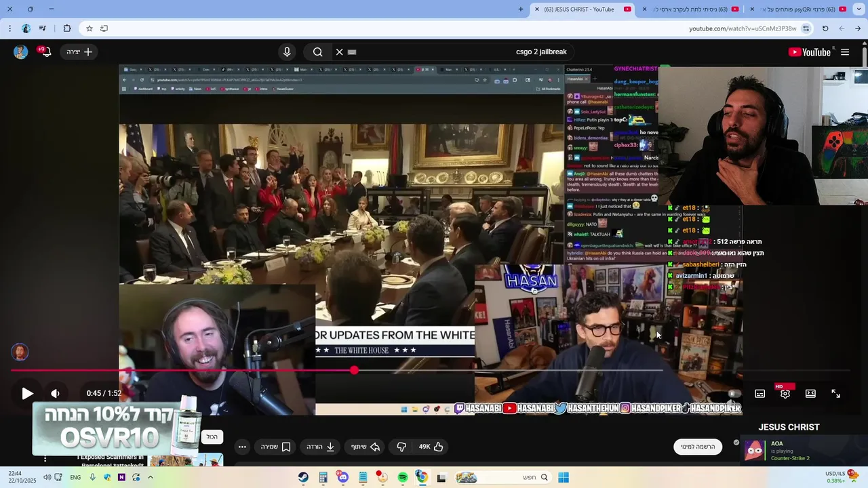Open the YouTube hamburger guide menu
Viewport: 868px width, 488px height.
pyautogui.click(x=845, y=52)
